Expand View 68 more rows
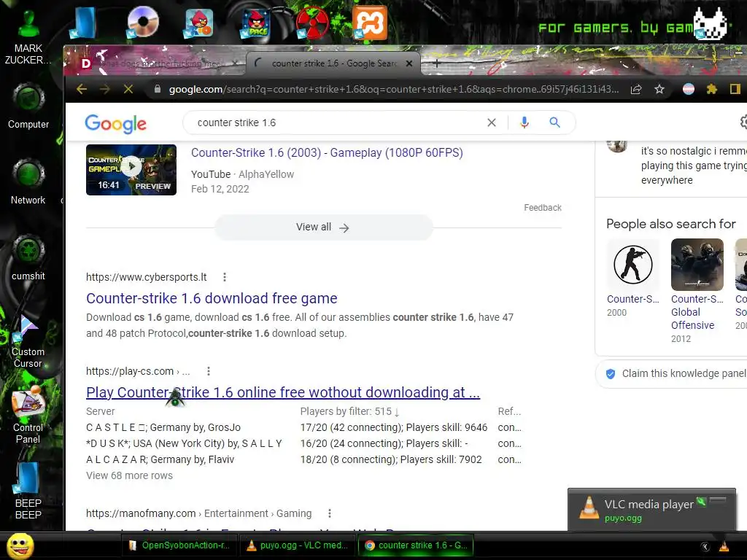747x560 pixels. (129, 475)
